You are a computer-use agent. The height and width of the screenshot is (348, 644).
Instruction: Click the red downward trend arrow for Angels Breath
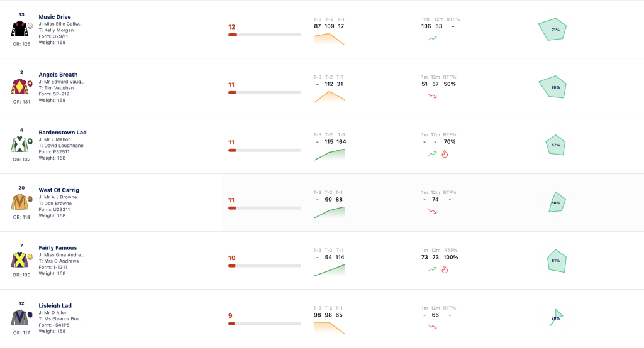tap(433, 96)
